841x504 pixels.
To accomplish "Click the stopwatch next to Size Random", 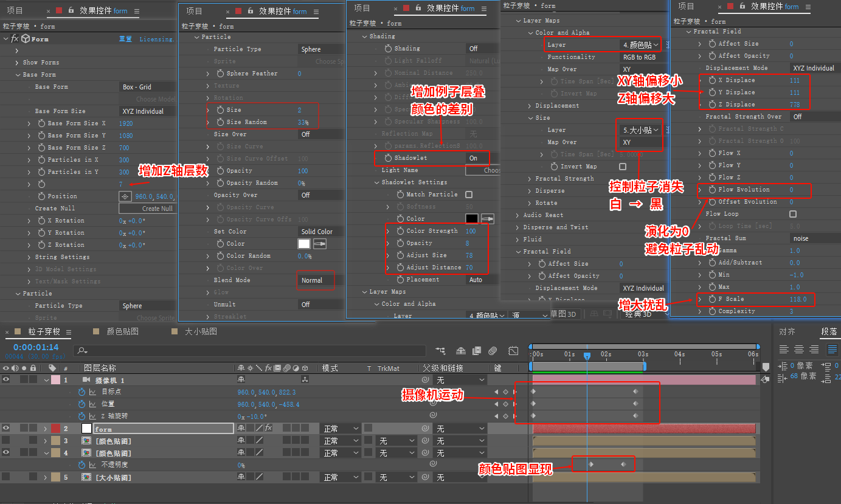I will [x=220, y=122].
